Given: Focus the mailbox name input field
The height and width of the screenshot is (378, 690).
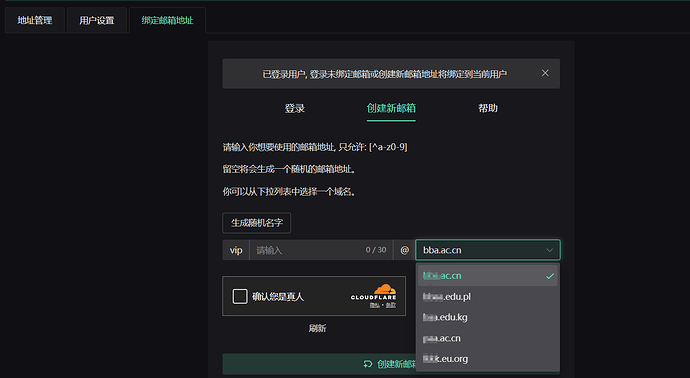Looking at the screenshot, I should tap(321, 250).
